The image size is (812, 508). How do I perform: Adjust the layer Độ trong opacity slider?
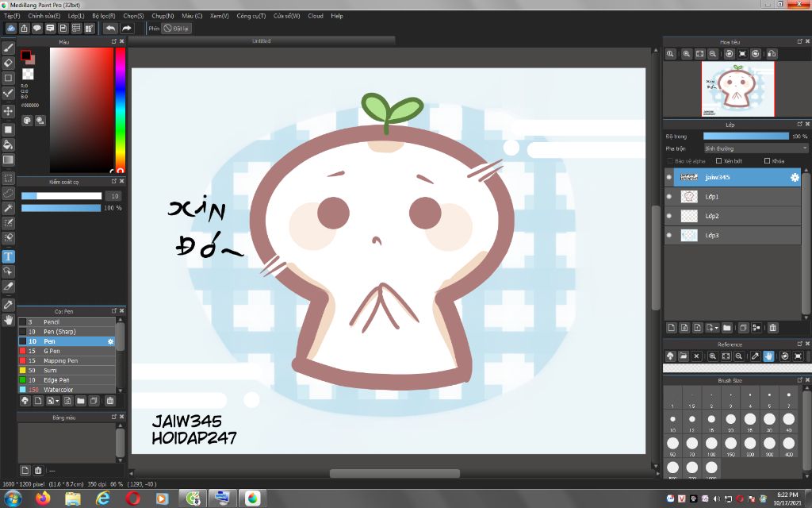pyautogui.click(x=745, y=137)
